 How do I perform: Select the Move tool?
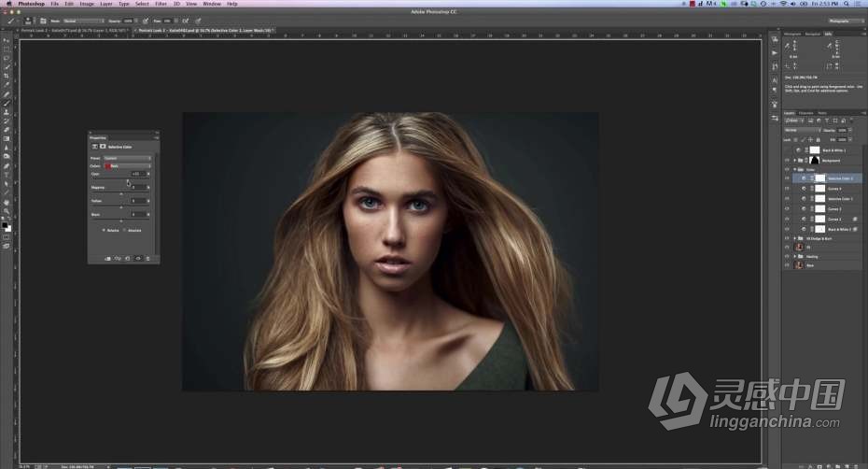click(7, 40)
